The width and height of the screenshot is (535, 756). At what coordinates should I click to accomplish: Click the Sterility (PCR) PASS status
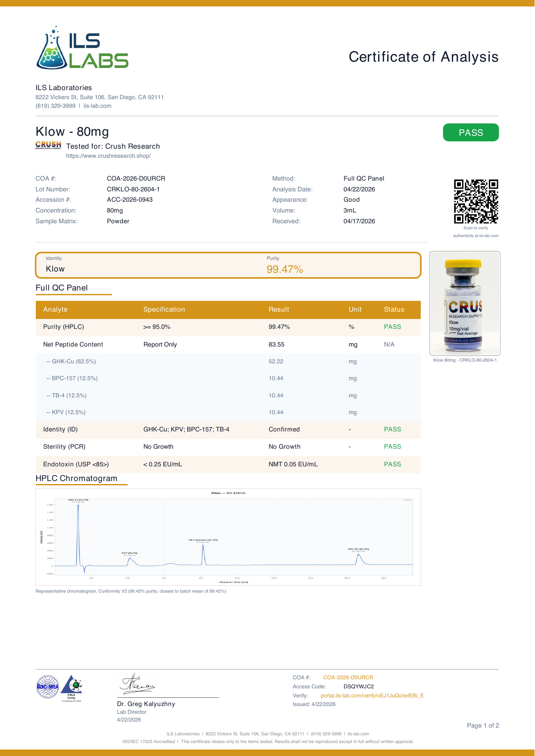point(392,447)
